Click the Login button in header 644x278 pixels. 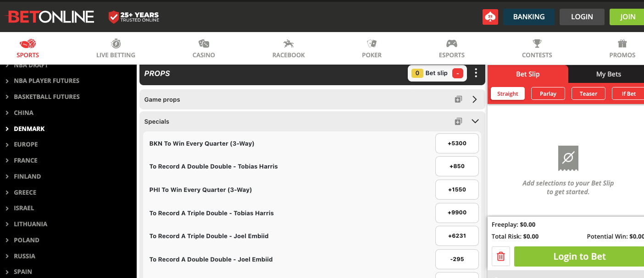coord(582,17)
